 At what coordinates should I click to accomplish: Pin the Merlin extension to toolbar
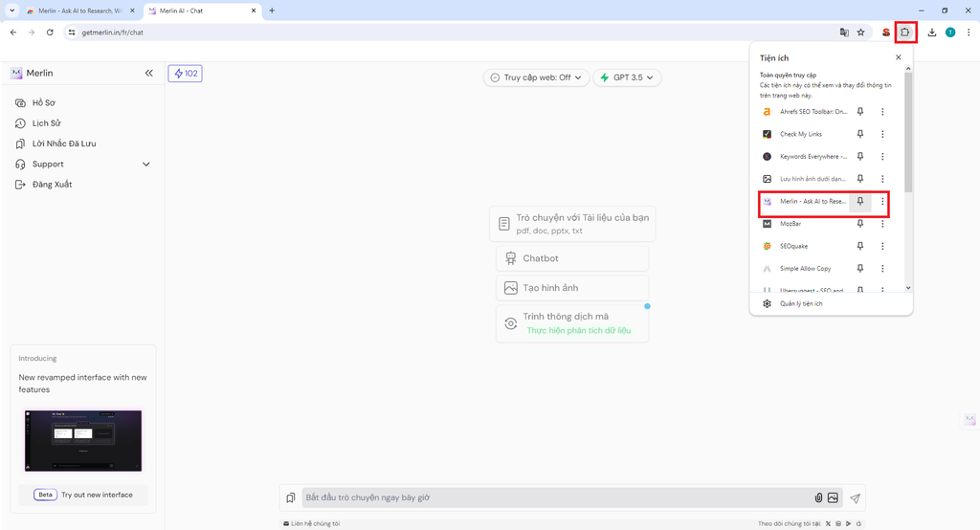[x=860, y=202]
